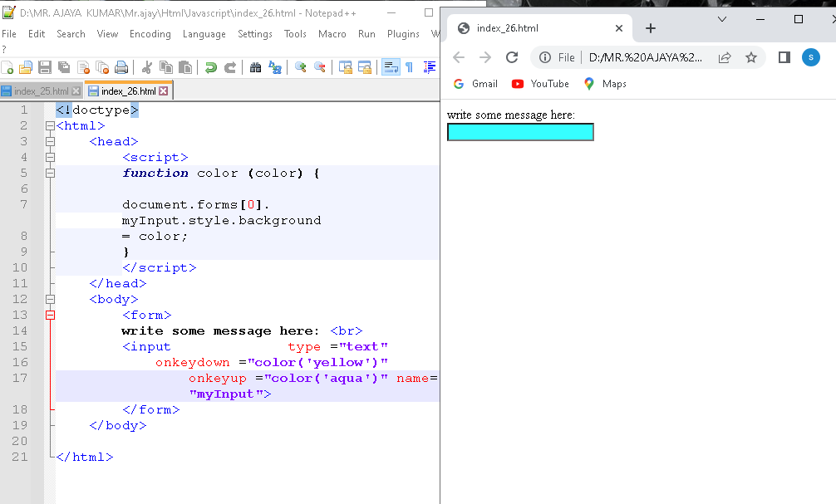This screenshot has width=836, height=504.
Task: Switch to the index_25.html tab
Action: [41, 91]
